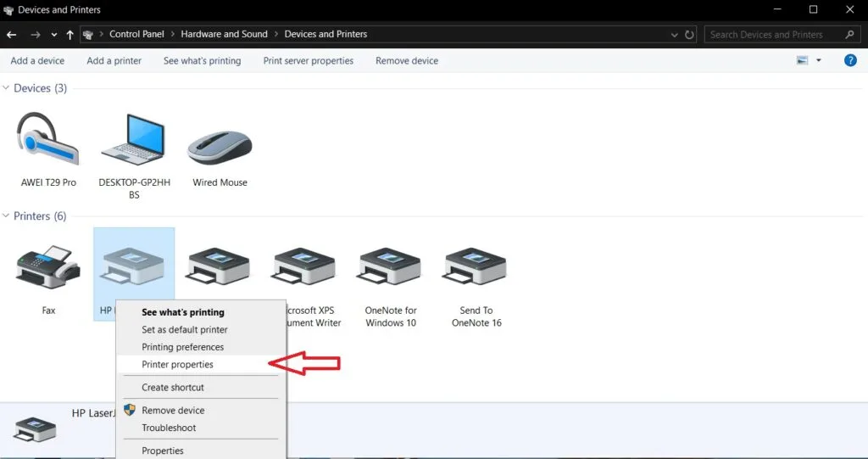Select the AWEI T29 Pro headset icon
The width and height of the screenshot is (868, 459).
pos(48,140)
